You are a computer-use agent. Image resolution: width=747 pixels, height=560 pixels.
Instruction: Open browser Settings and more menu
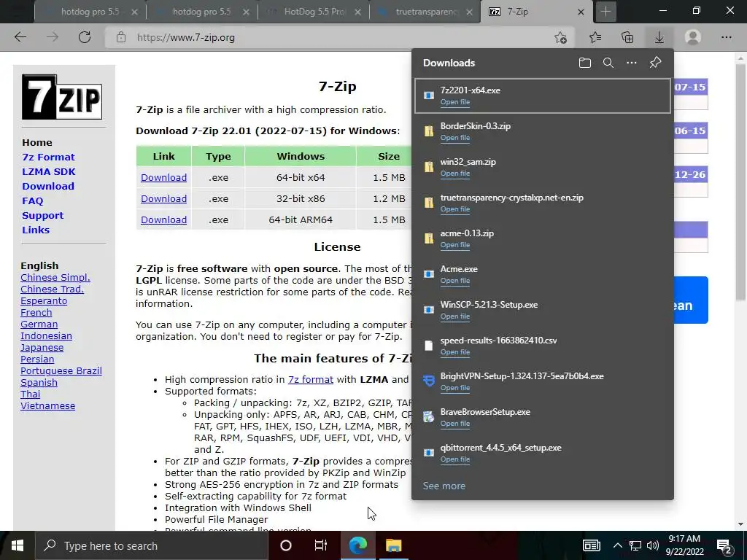tap(726, 37)
